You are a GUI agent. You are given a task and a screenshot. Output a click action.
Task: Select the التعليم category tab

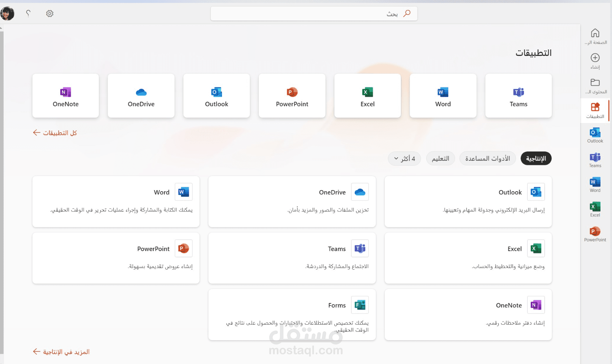[x=441, y=159]
